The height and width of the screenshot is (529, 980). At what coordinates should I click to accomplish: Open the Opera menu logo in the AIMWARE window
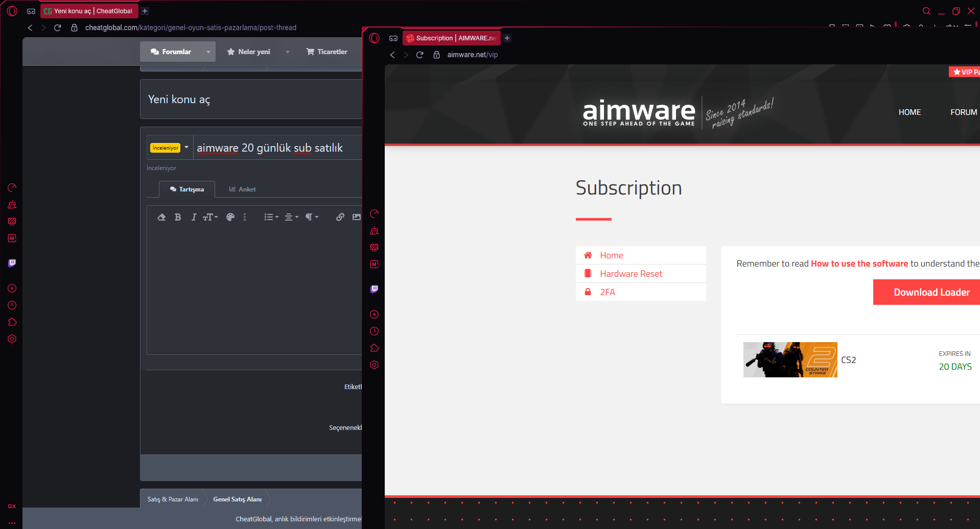pyautogui.click(x=375, y=38)
